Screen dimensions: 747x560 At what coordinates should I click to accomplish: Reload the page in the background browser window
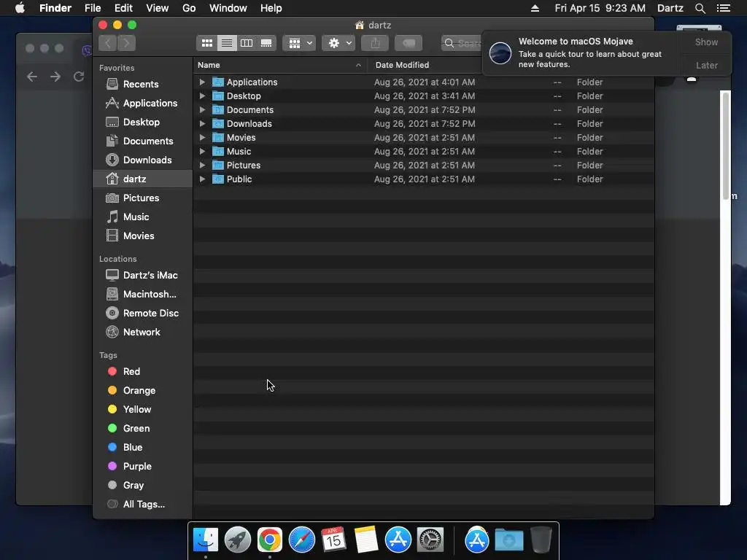[x=79, y=77]
